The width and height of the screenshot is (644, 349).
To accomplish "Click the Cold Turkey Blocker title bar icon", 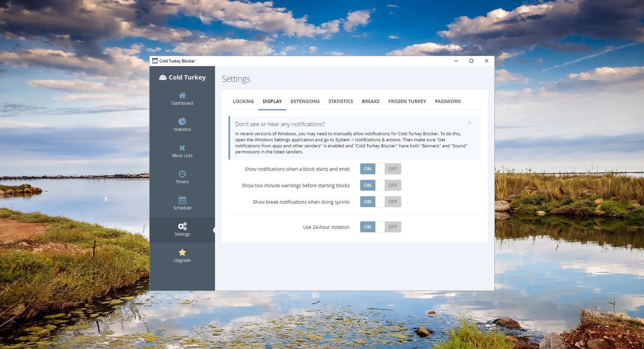I will pyautogui.click(x=155, y=61).
